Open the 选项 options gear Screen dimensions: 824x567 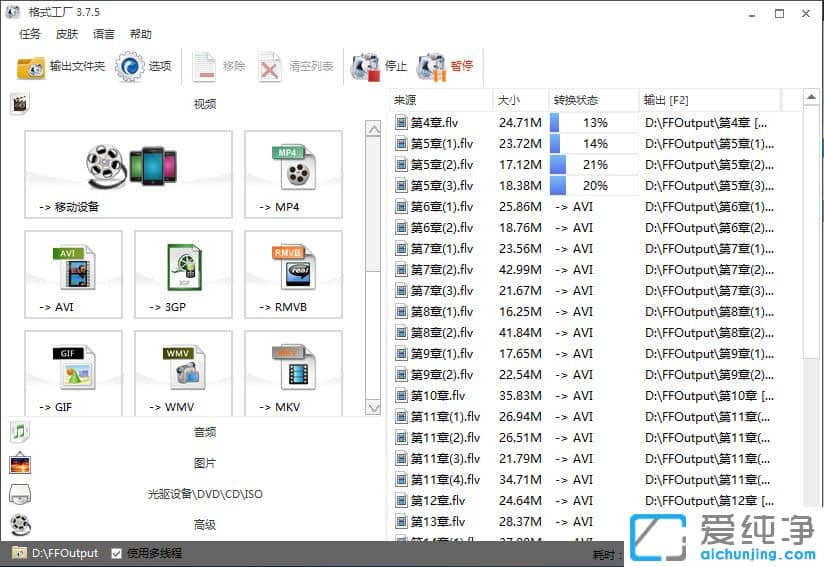click(x=143, y=67)
